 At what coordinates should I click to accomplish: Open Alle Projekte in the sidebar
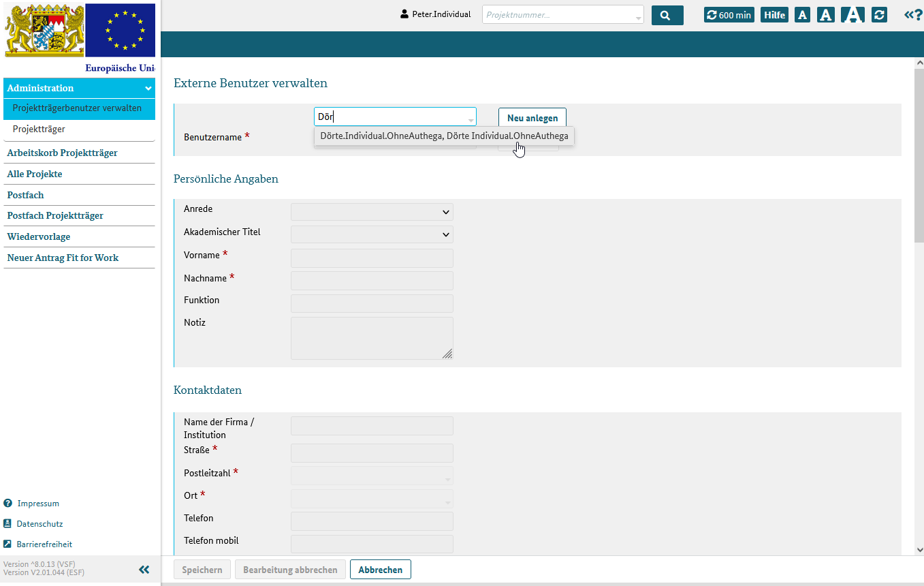(x=79, y=174)
